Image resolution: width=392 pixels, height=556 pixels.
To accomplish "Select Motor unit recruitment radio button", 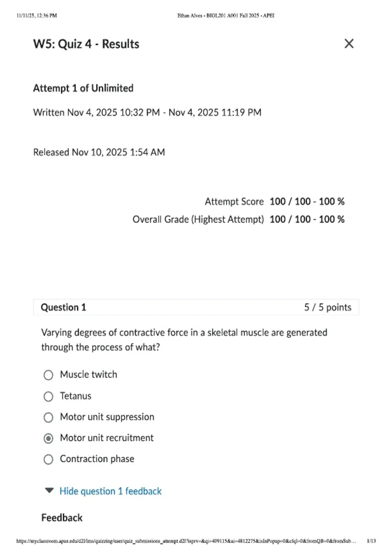I will point(48,438).
